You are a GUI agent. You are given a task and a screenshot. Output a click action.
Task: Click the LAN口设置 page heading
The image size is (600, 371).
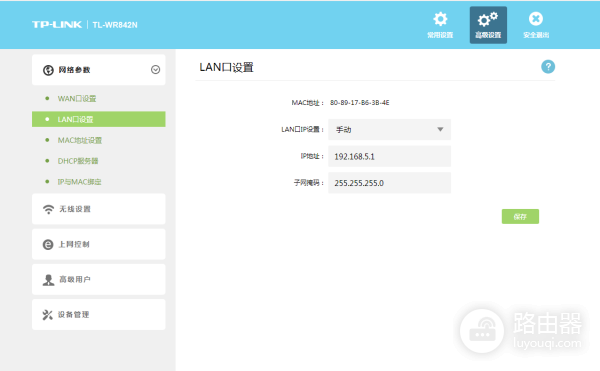[x=227, y=67]
